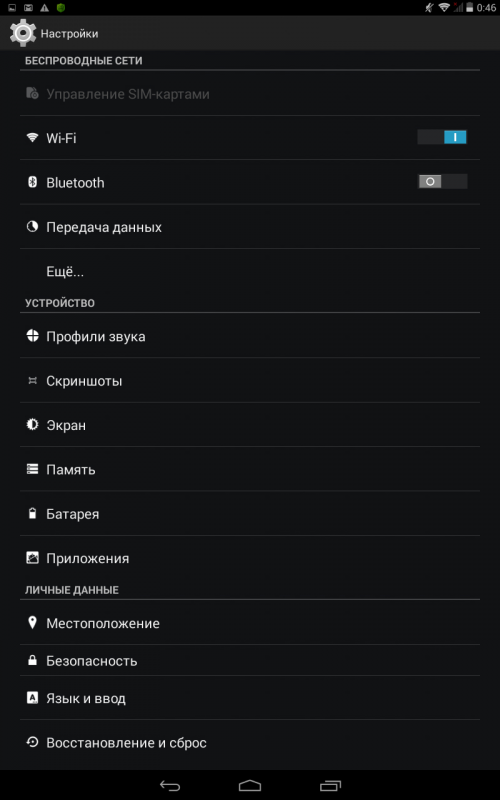Open Язык и ввод settings
500x800 pixels.
click(250, 698)
